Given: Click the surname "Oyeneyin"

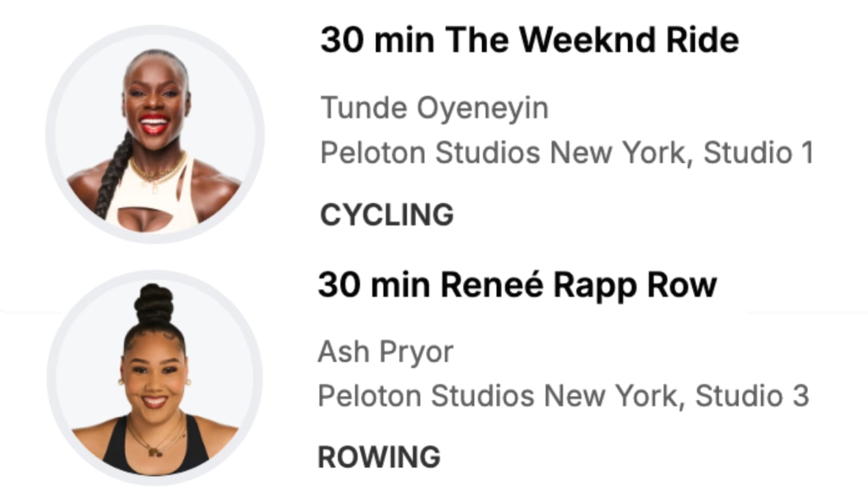Looking at the screenshot, I should point(482,108).
